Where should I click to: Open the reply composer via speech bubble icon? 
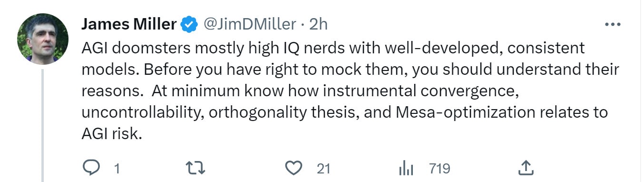click(91, 168)
